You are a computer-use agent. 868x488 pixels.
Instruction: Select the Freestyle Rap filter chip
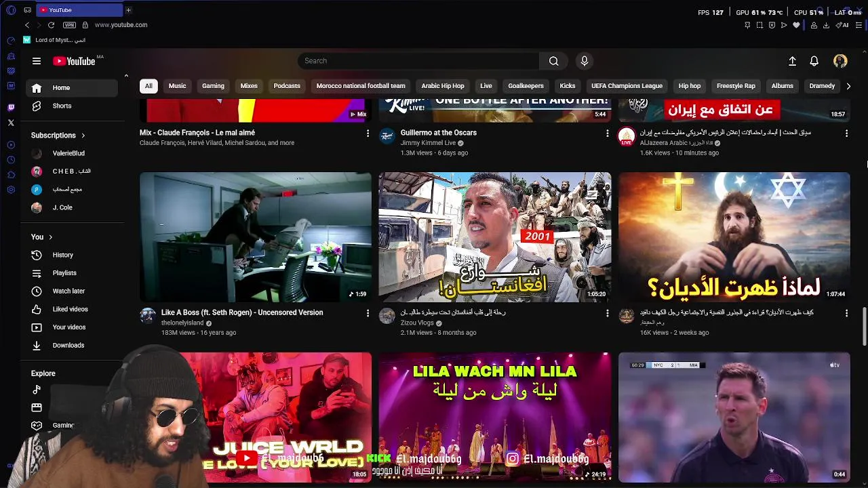point(736,86)
